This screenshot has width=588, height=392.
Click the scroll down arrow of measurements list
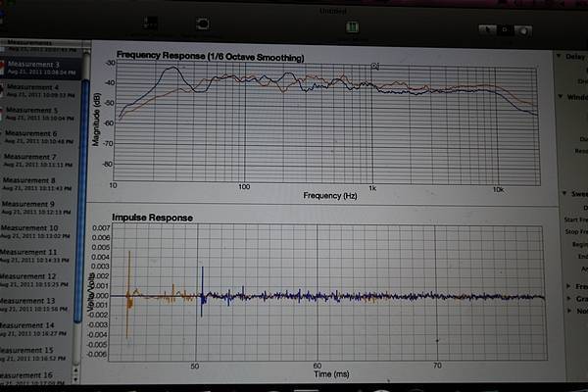(x=76, y=380)
